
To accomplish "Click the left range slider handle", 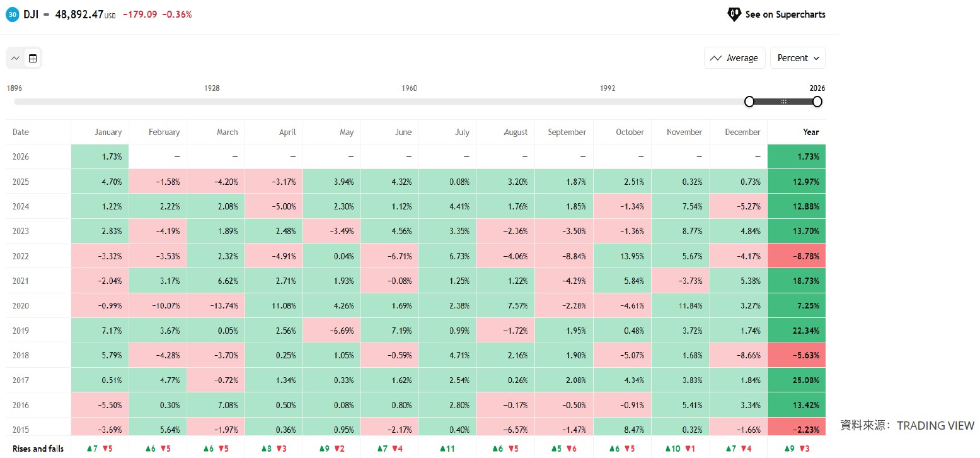I will [749, 102].
